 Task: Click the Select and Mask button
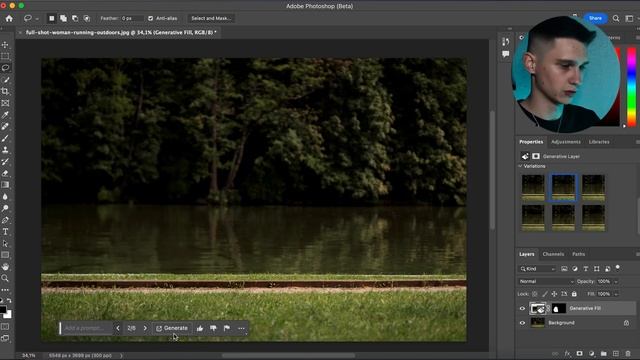[x=211, y=18]
